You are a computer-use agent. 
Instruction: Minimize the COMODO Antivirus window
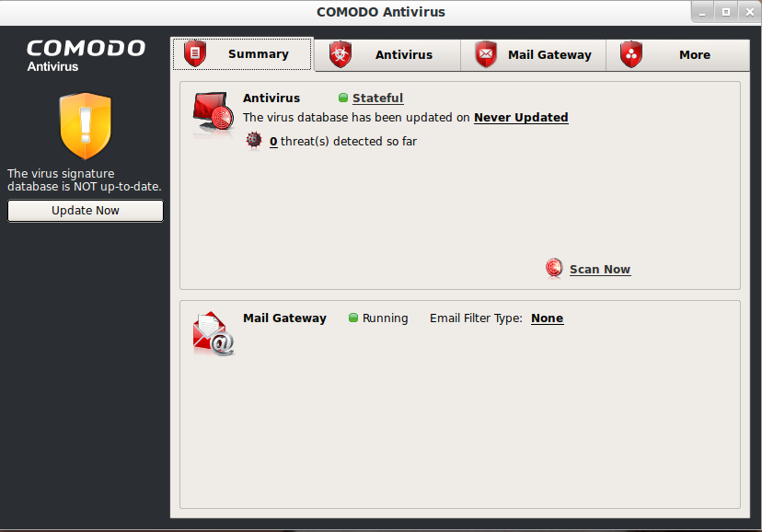click(702, 12)
